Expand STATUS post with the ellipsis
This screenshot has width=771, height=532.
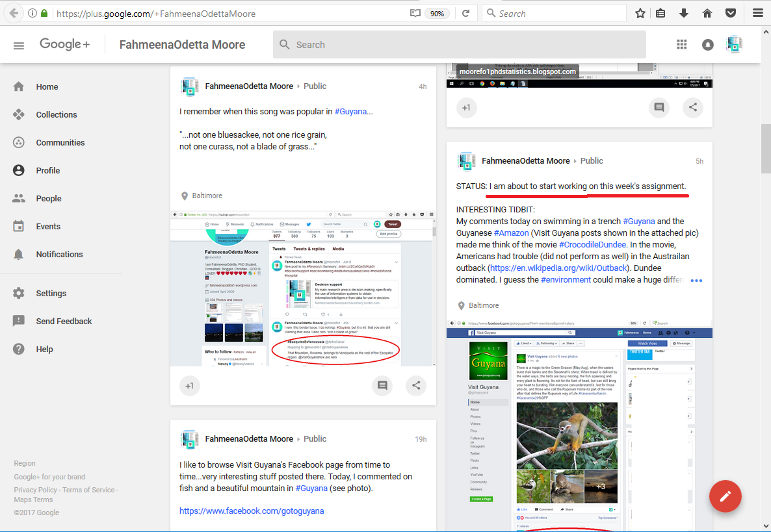(696, 281)
